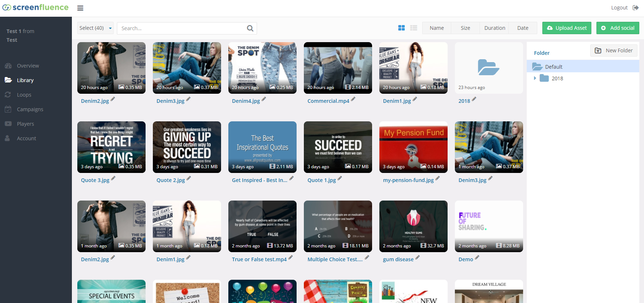This screenshot has height=303, width=644.
Task: Select the My Pension Fund thumbnail
Action: [x=413, y=147]
